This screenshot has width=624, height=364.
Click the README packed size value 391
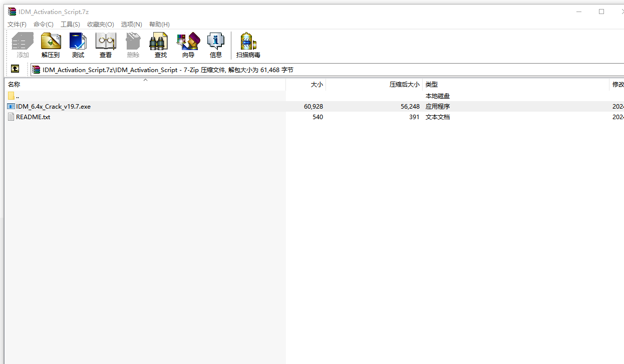[414, 117]
